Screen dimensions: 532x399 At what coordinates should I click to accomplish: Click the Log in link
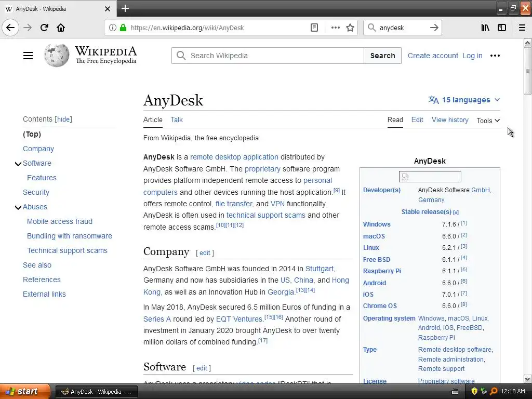point(472,56)
